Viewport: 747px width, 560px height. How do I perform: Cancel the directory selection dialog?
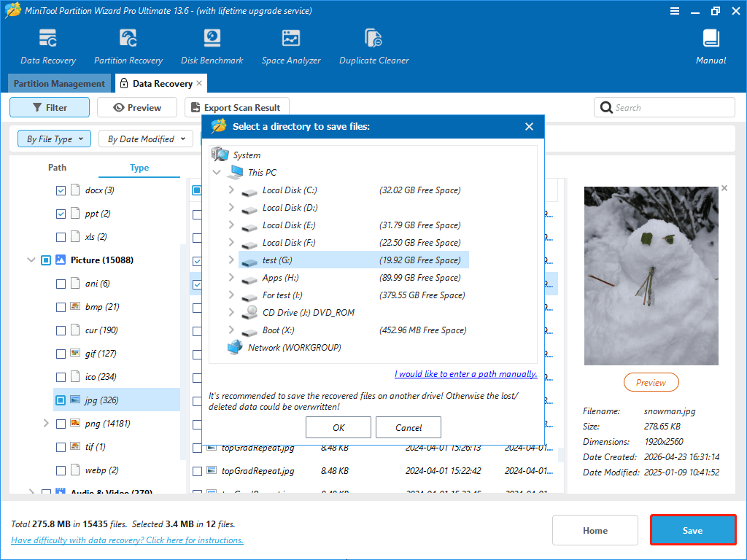pyautogui.click(x=409, y=427)
